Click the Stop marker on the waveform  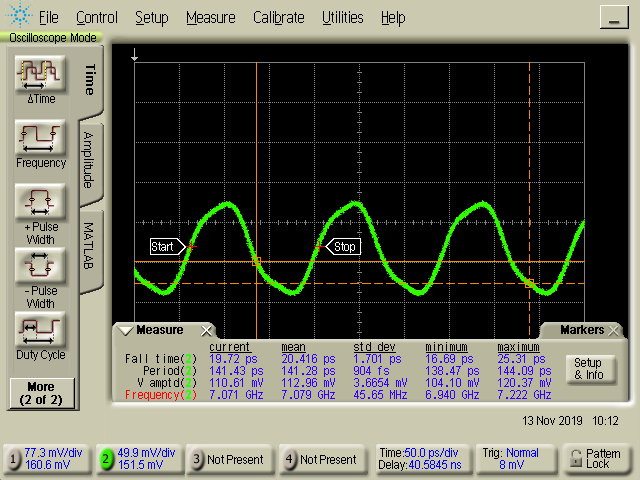tap(343, 246)
